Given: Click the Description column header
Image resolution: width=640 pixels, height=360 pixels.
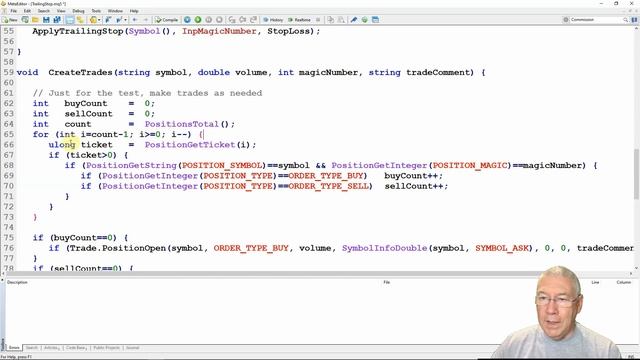Looking at the screenshot, I should tap(17, 282).
